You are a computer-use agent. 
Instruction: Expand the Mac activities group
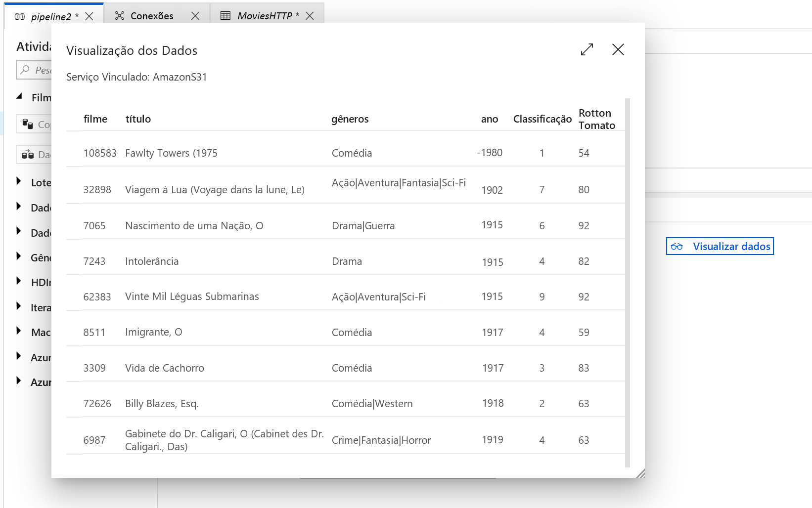(x=19, y=331)
